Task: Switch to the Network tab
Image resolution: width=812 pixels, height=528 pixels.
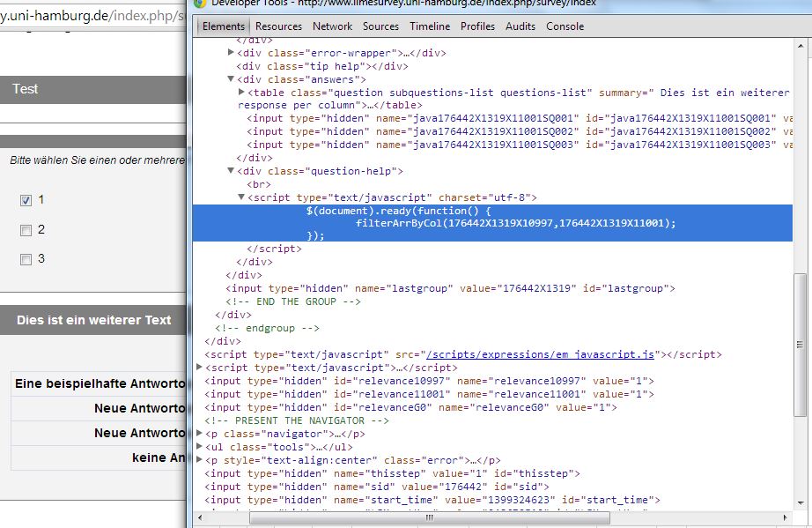Action: click(332, 26)
